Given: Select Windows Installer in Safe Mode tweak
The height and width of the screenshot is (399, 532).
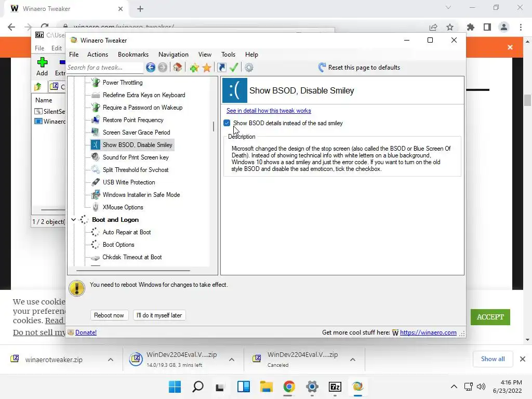Looking at the screenshot, I should (141, 195).
